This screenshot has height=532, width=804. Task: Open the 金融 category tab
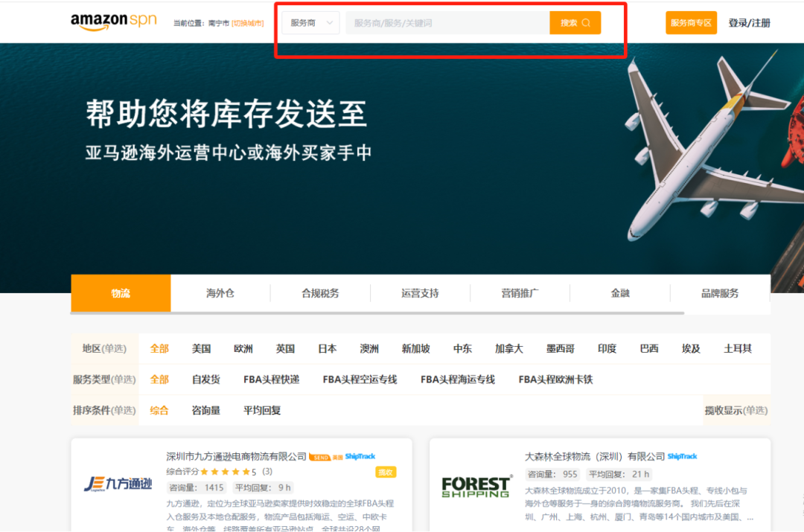pos(620,293)
